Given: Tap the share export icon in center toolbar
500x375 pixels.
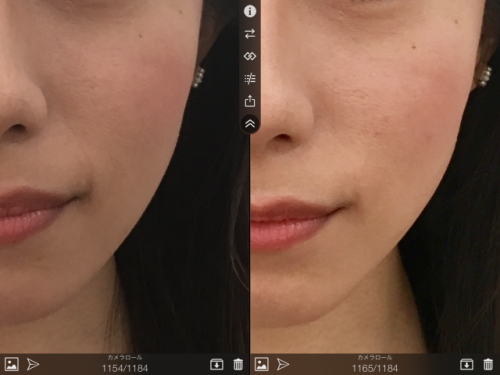Looking at the screenshot, I should [250, 101].
